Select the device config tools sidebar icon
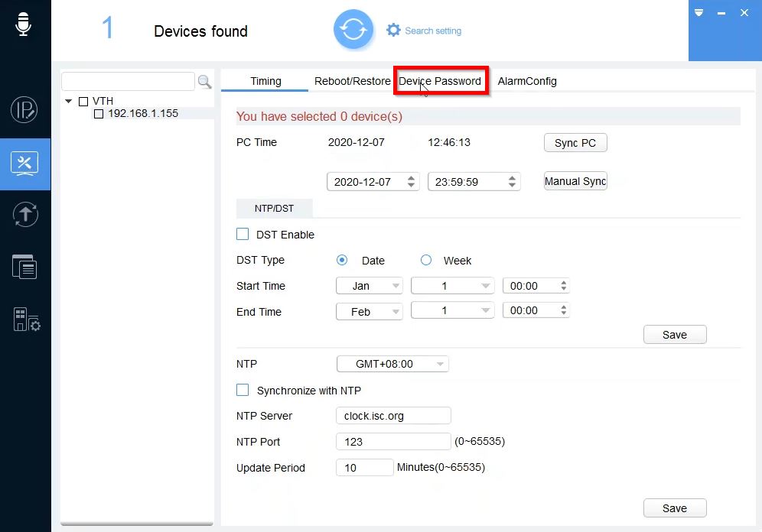The height and width of the screenshot is (532, 762). (x=24, y=164)
